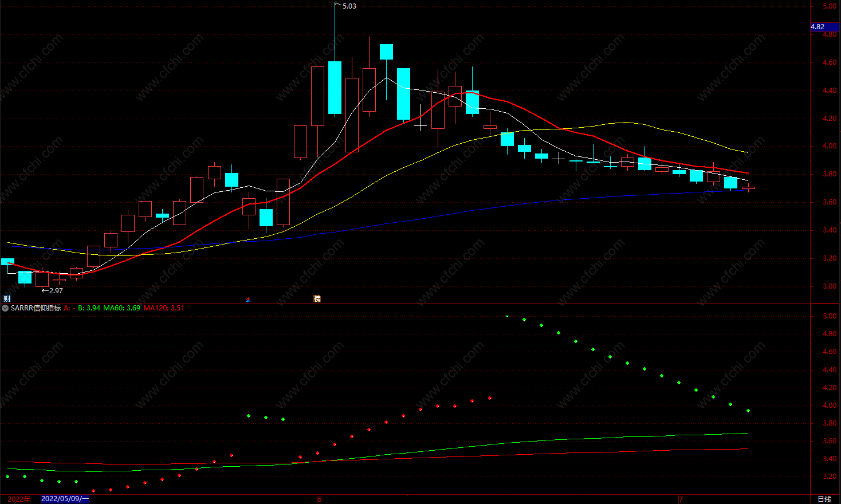This screenshot has width=841, height=504.
Task: Click the B: 3.94 indicator value
Action: coord(89,308)
